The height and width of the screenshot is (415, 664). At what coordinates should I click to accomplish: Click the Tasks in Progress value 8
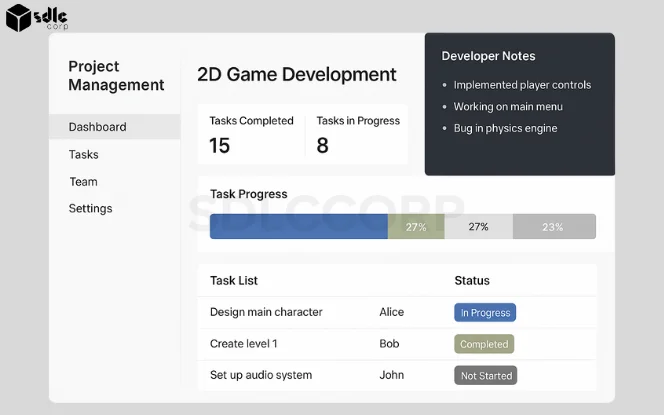click(322, 146)
